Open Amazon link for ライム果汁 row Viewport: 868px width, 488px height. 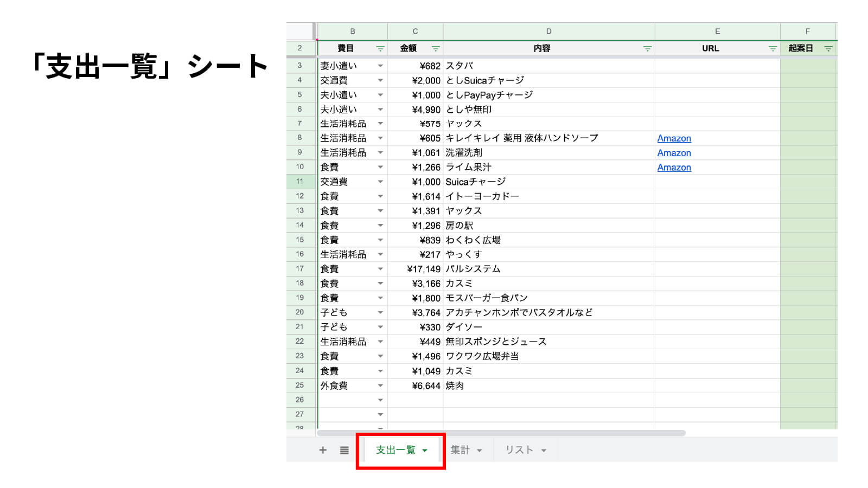(674, 168)
